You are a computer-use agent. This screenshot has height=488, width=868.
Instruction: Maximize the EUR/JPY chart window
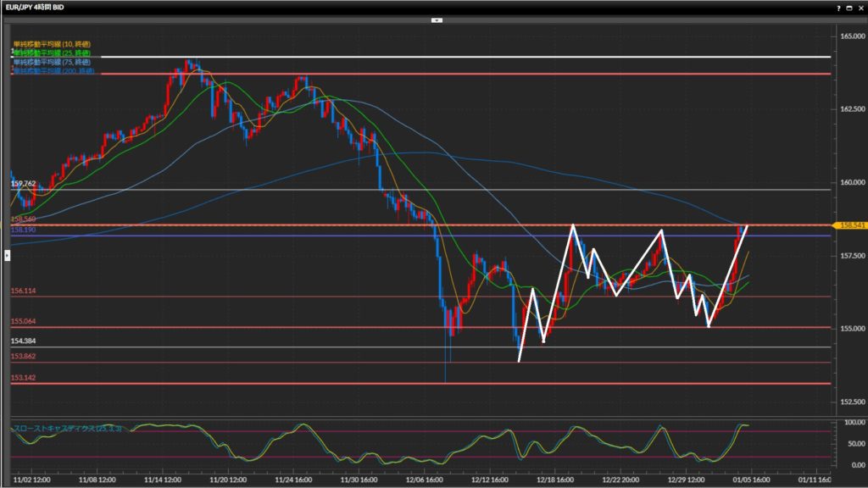(849, 7)
